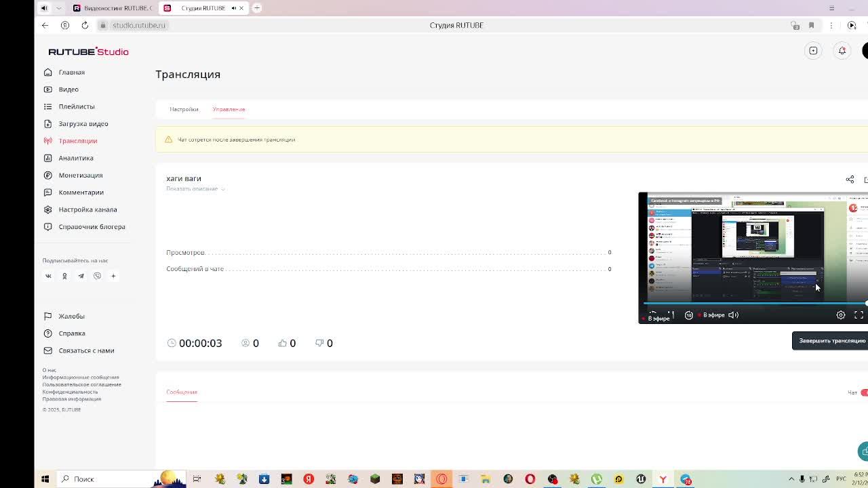Open Связаться с нами in the sidebar

coord(86,350)
